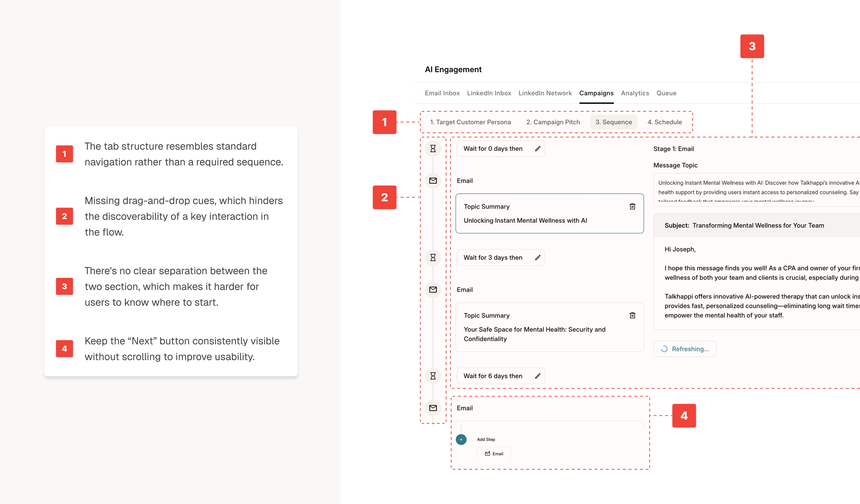860x504 pixels.
Task: Delete the Safe Space for Mental Health topic
Action: [632, 315]
